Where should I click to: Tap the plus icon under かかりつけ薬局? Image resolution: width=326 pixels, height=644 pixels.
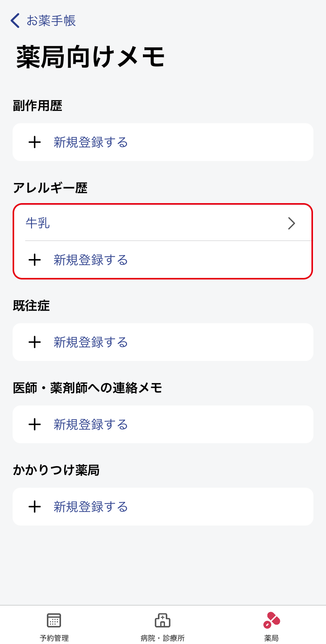(x=35, y=507)
